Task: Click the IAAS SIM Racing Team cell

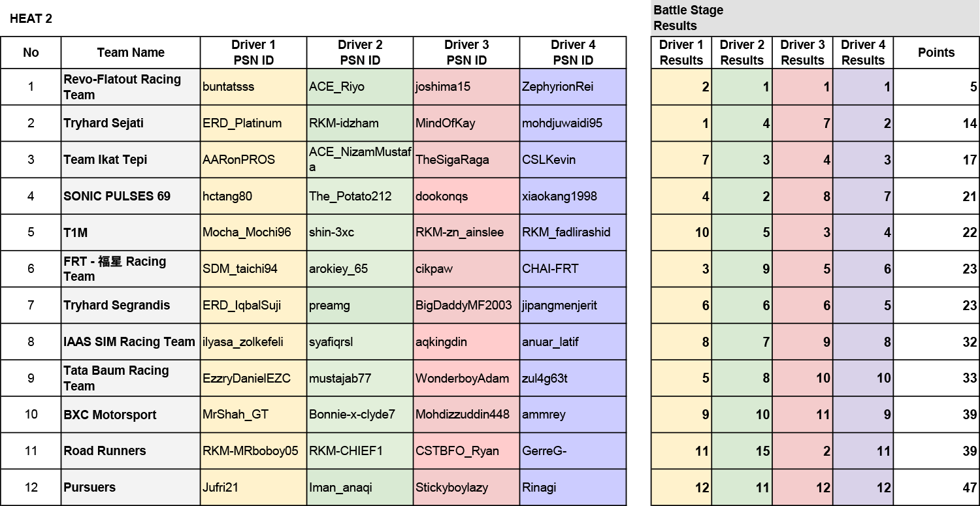Action: tap(131, 341)
